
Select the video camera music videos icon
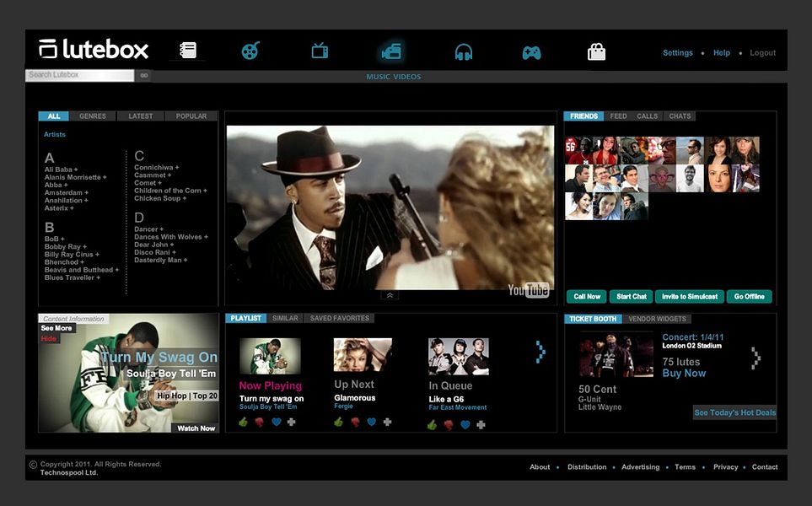pyautogui.click(x=391, y=51)
